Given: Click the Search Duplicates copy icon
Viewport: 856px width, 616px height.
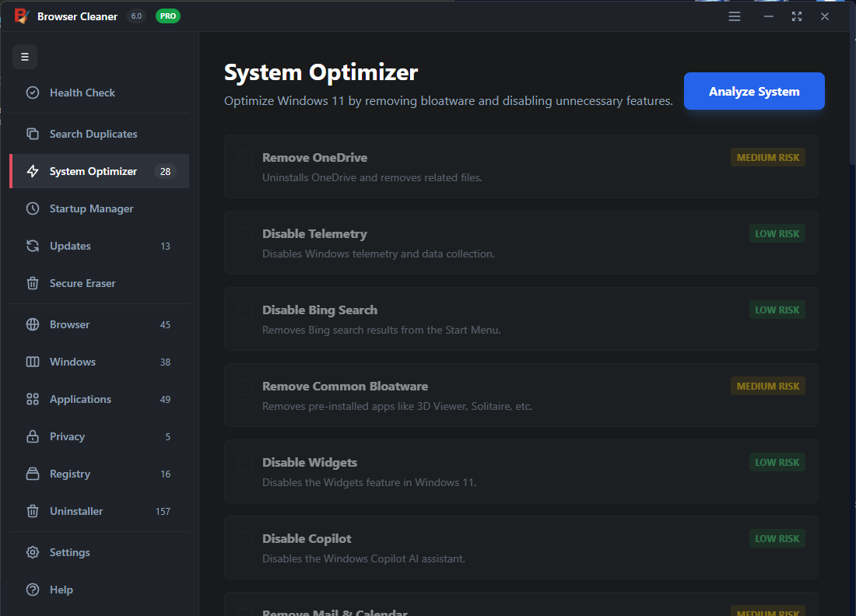Looking at the screenshot, I should tap(33, 134).
